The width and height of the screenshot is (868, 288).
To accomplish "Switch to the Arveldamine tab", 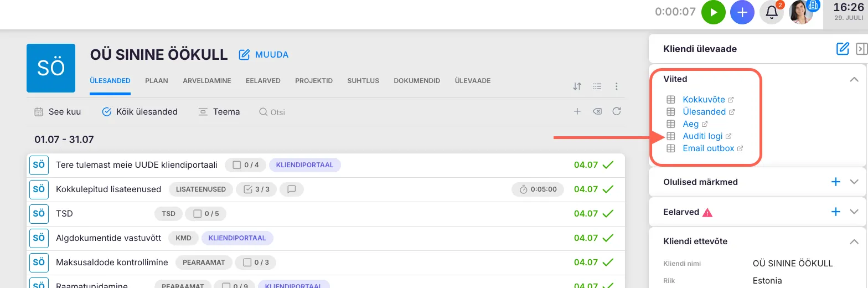I will point(206,81).
